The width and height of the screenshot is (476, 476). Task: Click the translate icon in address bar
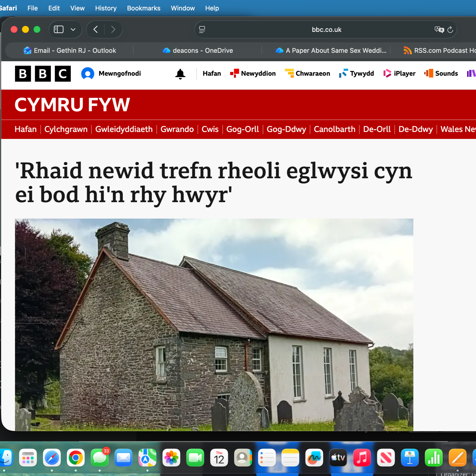(x=439, y=30)
